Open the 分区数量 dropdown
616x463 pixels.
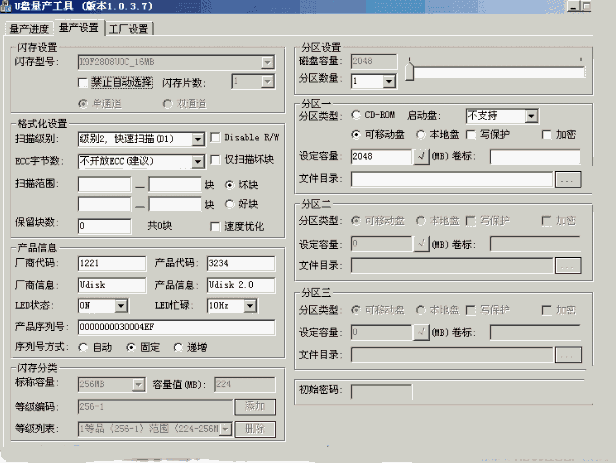388,81
